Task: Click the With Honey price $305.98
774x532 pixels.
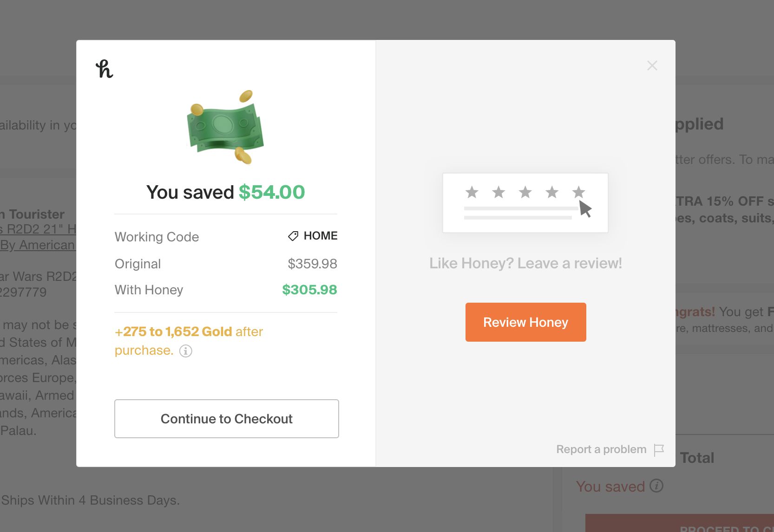Action: point(309,290)
